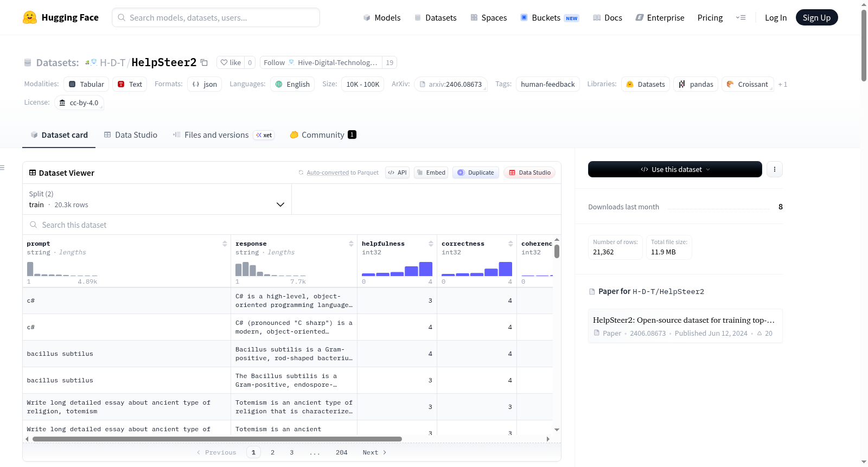Select the Datasets library tag
This screenshot has width=868, height=467.
(646, 84)
